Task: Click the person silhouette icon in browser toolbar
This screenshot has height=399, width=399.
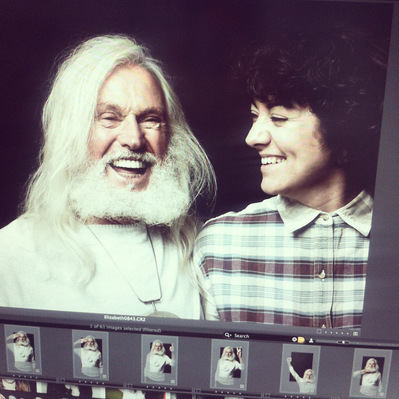Action: point(311,340)
